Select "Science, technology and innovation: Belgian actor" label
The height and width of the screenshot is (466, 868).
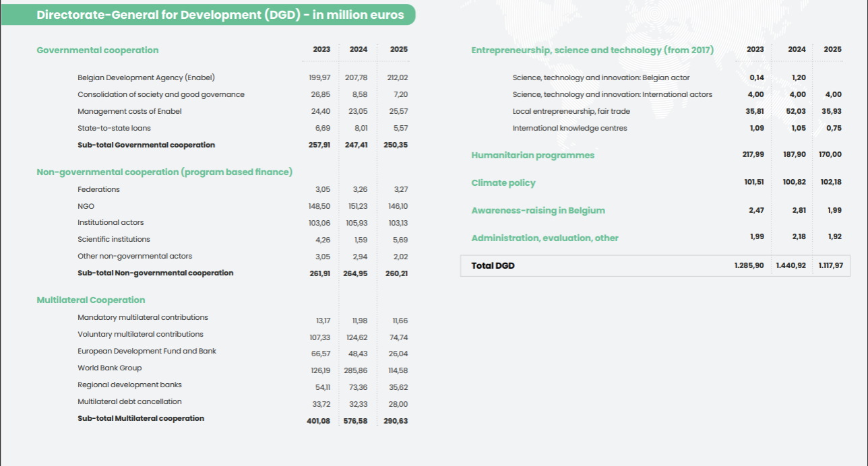click(601, 77)
